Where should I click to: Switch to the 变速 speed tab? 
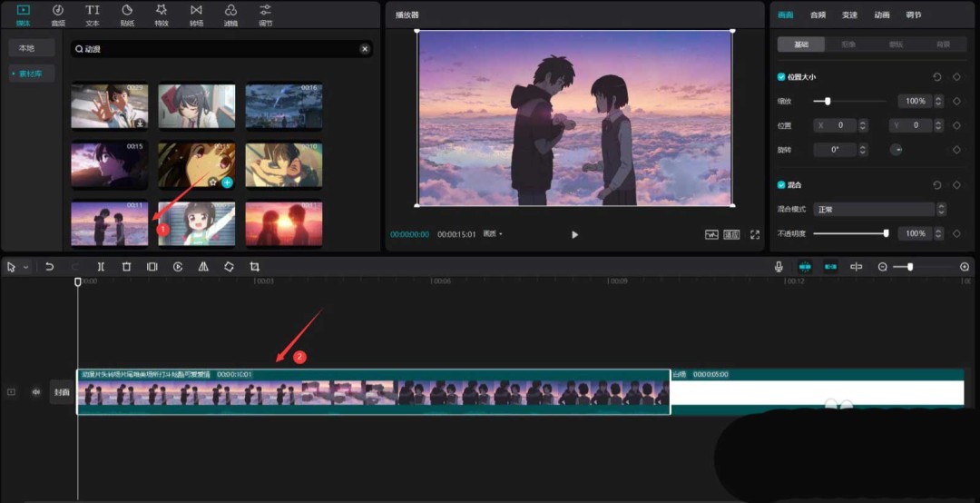coord(849,15)
